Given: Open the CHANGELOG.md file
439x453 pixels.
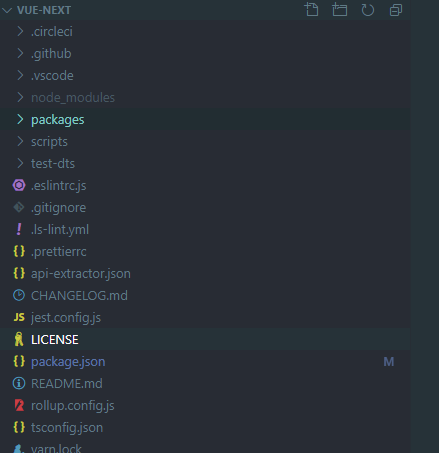Looking at the screenshot, I should pos(79,296).
